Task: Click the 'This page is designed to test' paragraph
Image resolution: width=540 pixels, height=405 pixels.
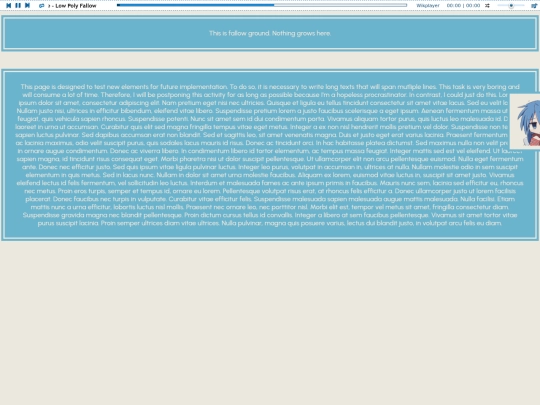Action: click(x=270, y=155)
